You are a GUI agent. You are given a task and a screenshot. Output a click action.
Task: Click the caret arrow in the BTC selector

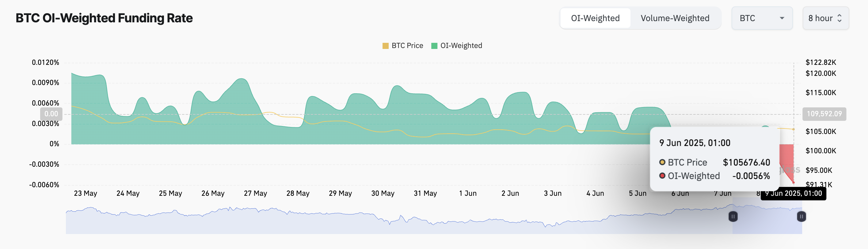point(782,18)
